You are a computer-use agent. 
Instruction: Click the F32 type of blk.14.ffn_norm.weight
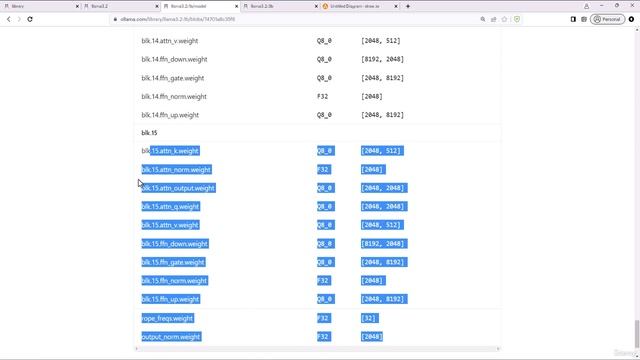322,96
